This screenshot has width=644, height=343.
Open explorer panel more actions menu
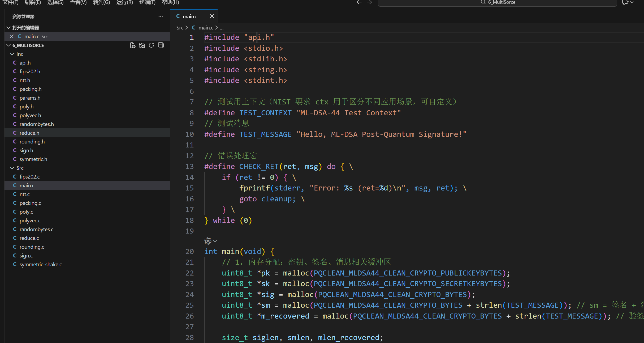(x=161, y=16)
